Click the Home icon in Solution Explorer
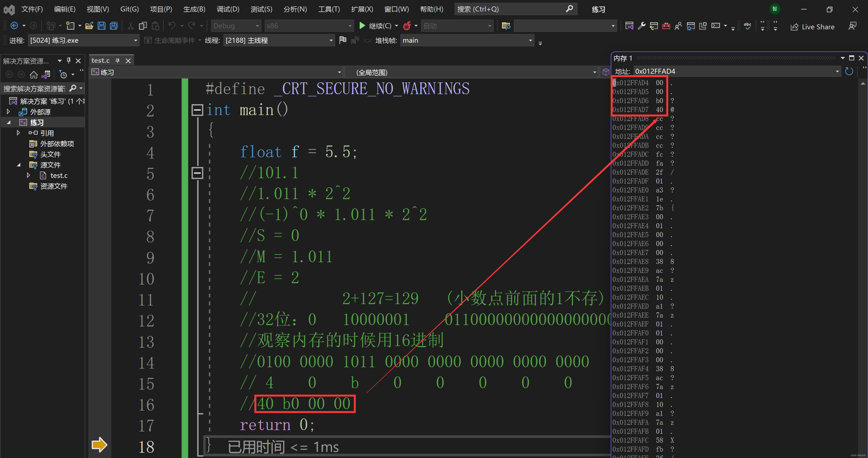Viewport: 868px width, 458px height. point(34,74)
